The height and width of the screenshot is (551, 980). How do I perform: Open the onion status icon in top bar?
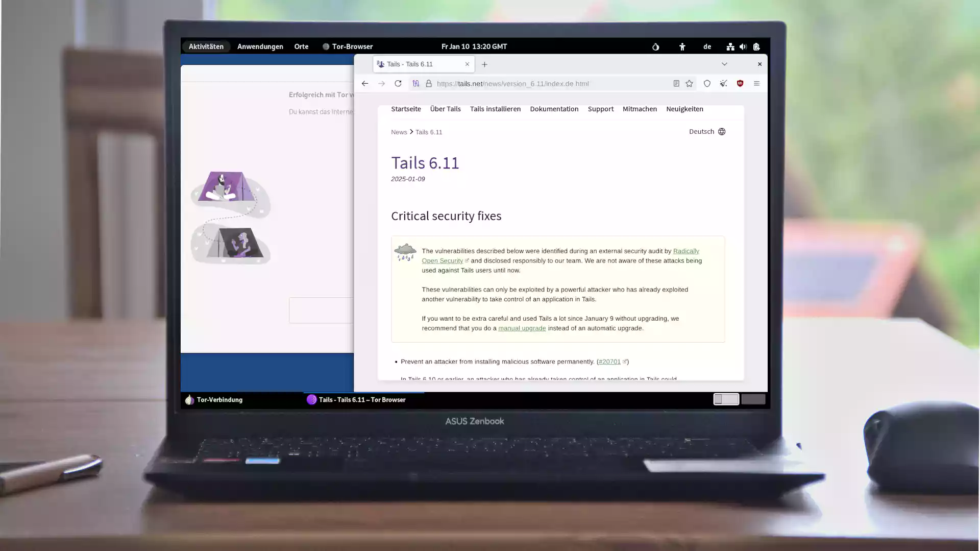click(656, 46)
